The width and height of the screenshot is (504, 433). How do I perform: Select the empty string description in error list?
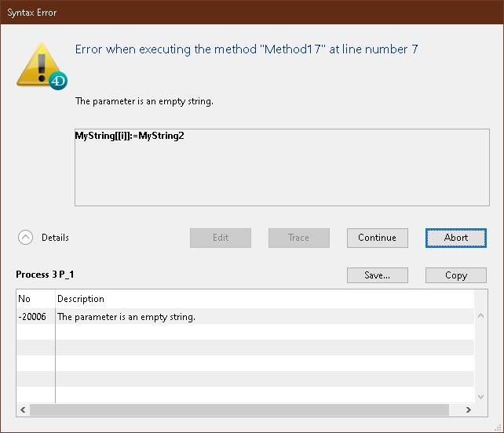tap(126, 317)
